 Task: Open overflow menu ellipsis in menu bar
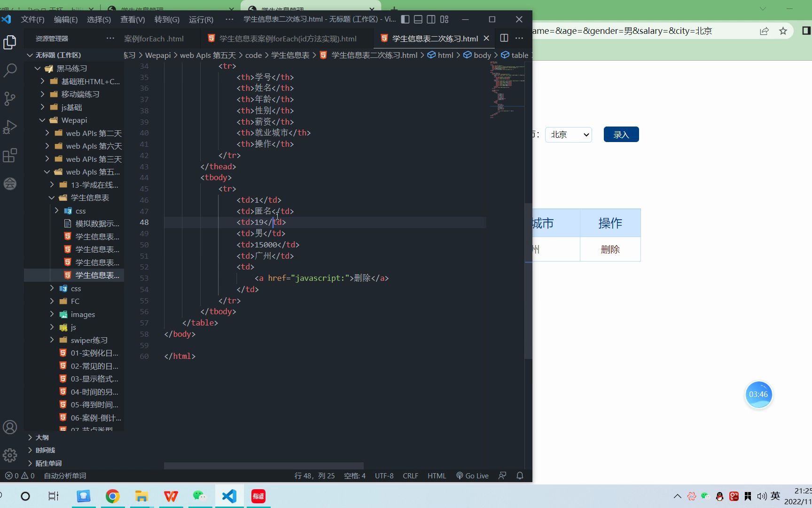tap(229, 19)
